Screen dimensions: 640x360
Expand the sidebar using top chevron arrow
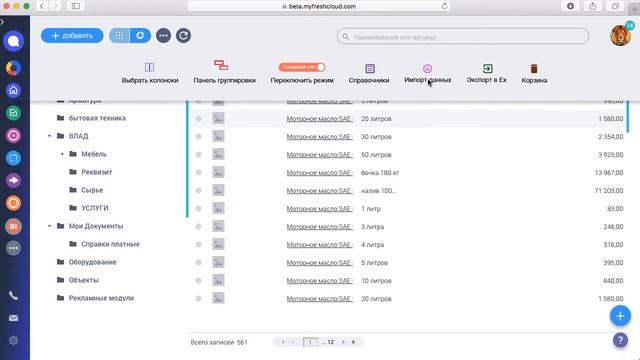click(2, 22)
